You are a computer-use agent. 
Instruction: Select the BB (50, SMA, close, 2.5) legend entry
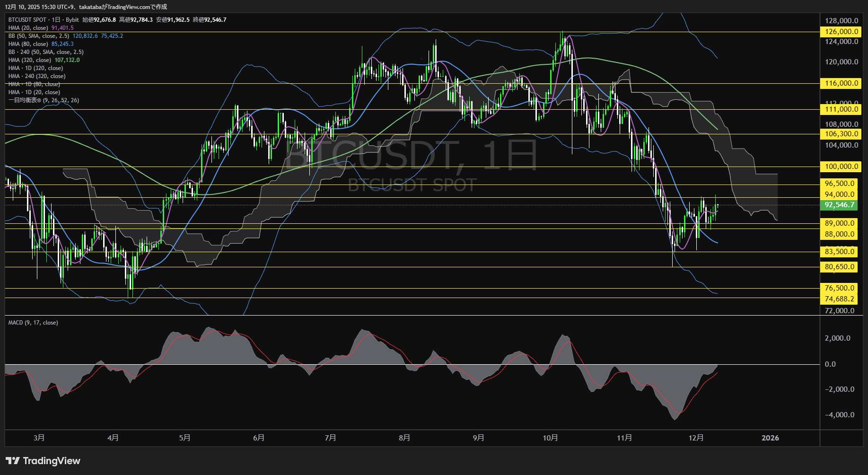[39, 36]
